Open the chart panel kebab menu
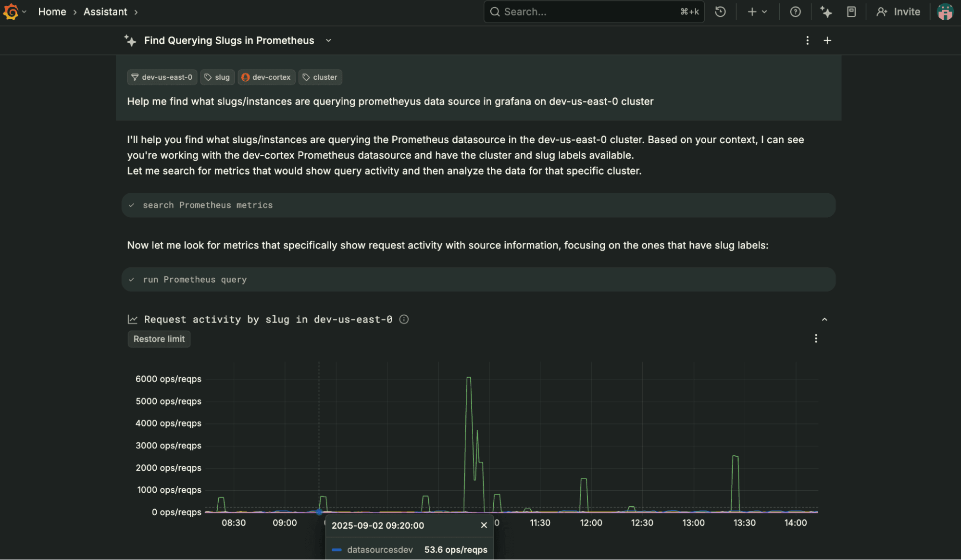 (816, 338)
